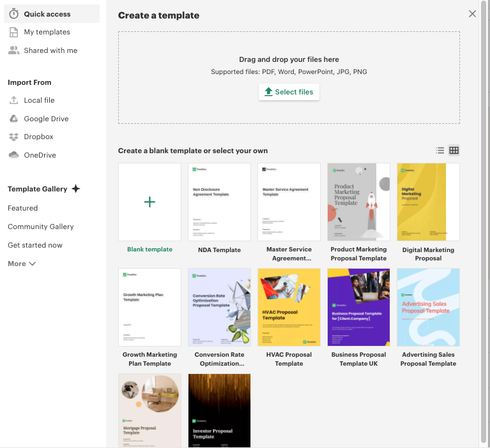Click the My templates document icon
Viewport: 490px width, 448px height.
click(x=14, y=32)
